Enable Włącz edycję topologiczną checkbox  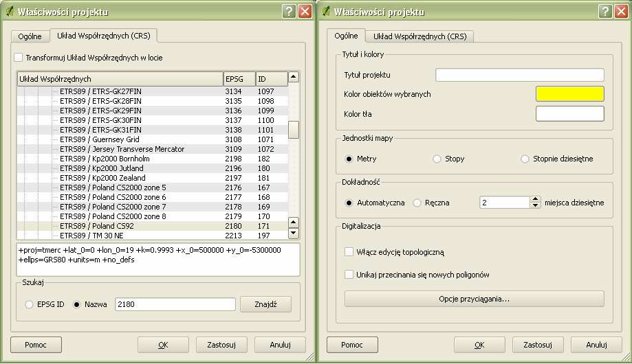(349, 251)
